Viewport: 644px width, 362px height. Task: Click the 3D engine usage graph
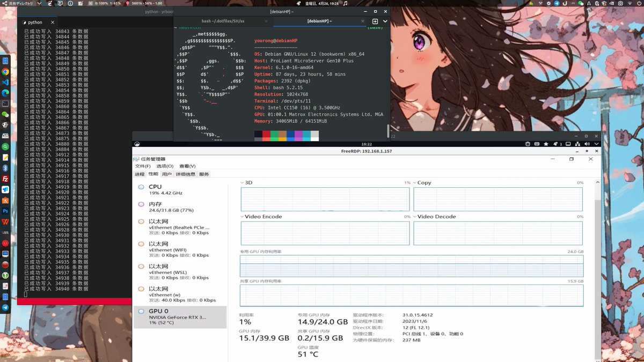pos(325,199)
